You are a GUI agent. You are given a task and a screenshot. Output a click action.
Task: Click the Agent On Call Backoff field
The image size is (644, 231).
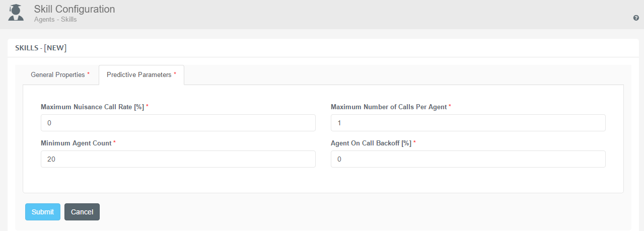tap(468, 159)
